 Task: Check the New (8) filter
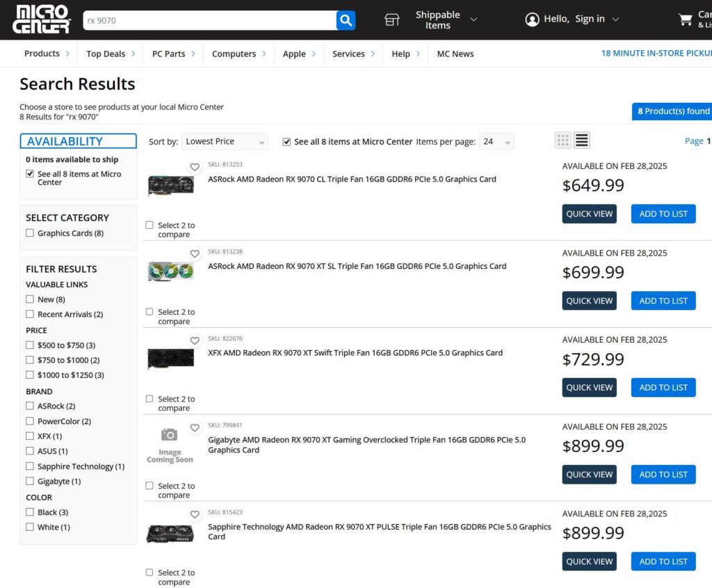pos(30,300)
